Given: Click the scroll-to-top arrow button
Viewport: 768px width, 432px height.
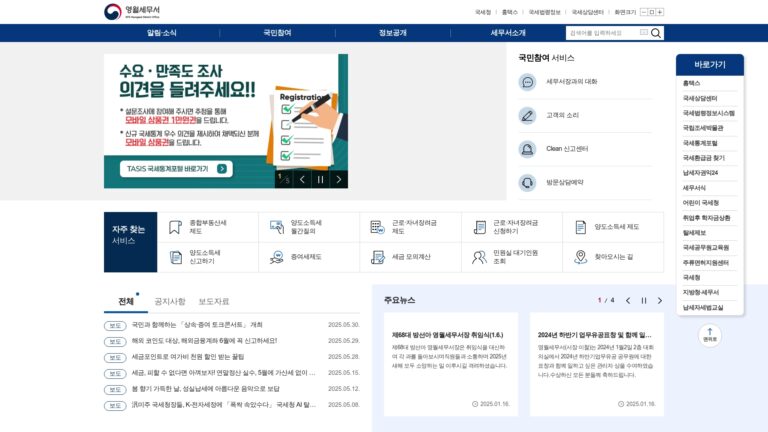Looking at the screenshot, I should [710, 335].
